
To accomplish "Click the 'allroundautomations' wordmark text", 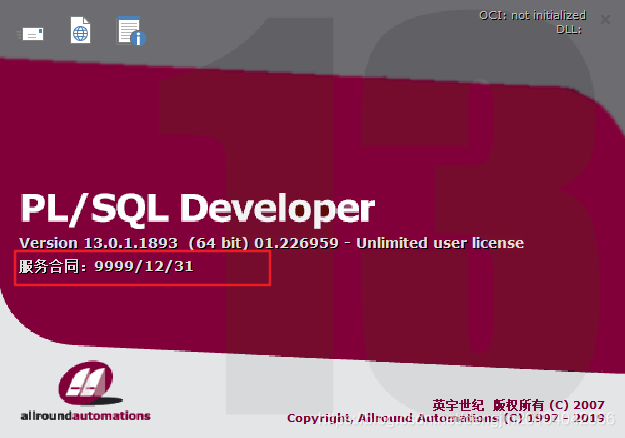I will (85, 415).
